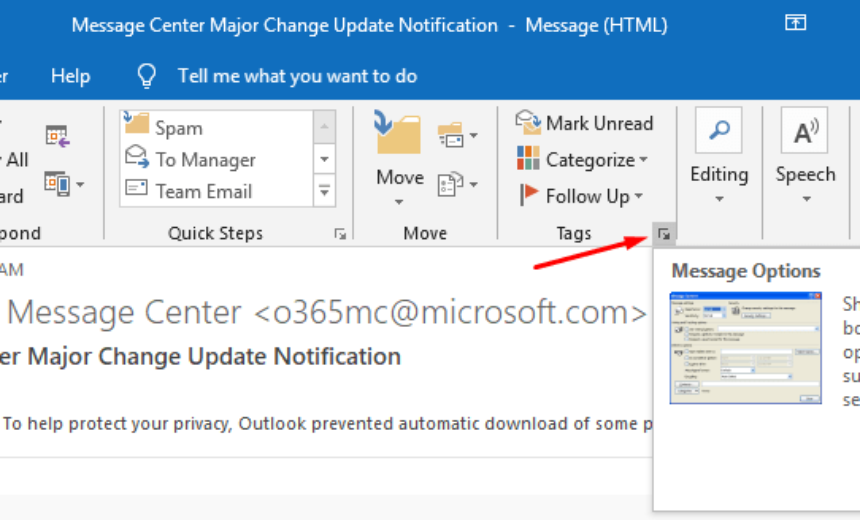Click the meeting reply icon in Respond group
Viewport: 860px width, 520px height.
(58, 136)
